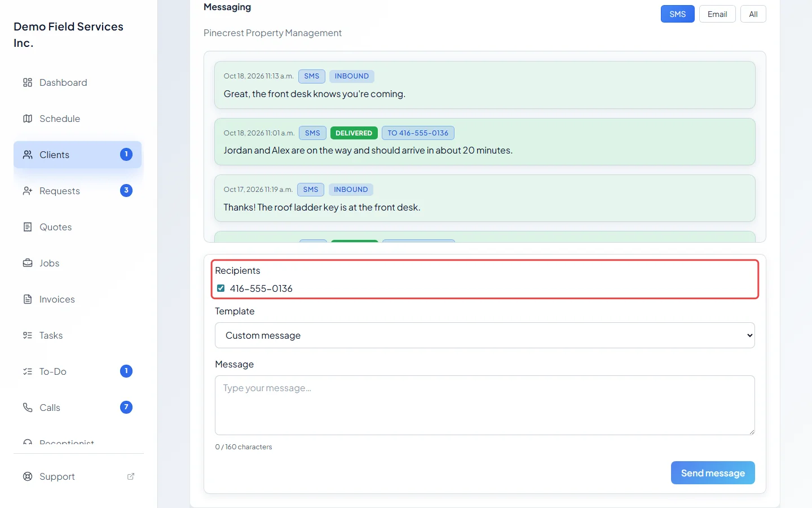Switch to SMS message filter
812x508 pixels.
[x=678, y=14]
